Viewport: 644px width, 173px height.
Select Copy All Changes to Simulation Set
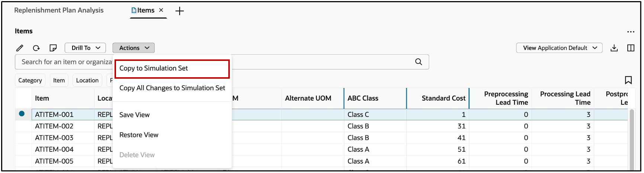172,88
